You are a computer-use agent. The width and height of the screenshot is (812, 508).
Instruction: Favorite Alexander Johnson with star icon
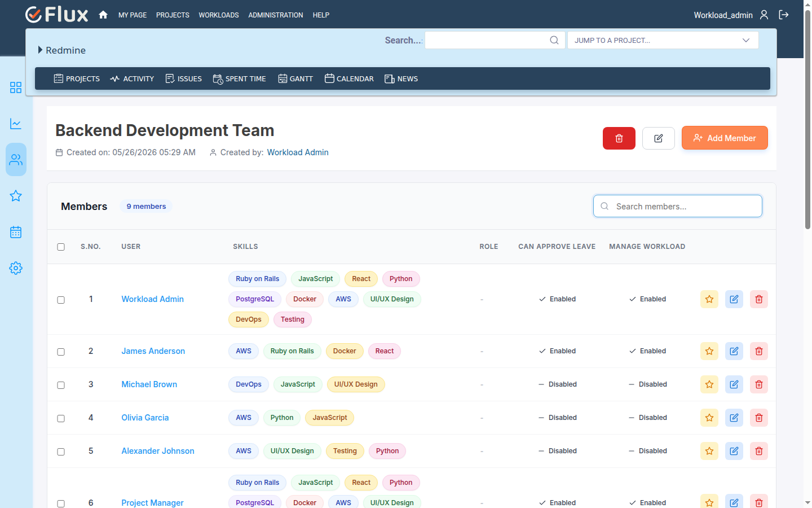(709, 451)
